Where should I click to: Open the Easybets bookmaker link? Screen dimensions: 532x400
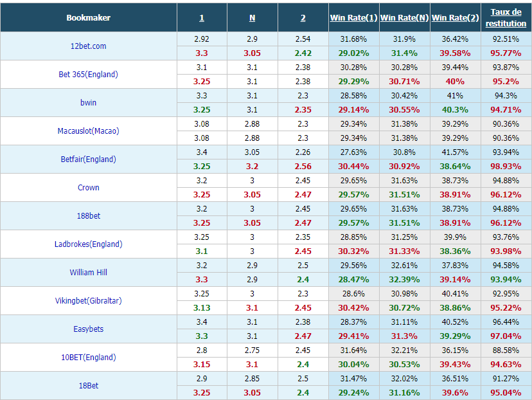tap(88, 329)
